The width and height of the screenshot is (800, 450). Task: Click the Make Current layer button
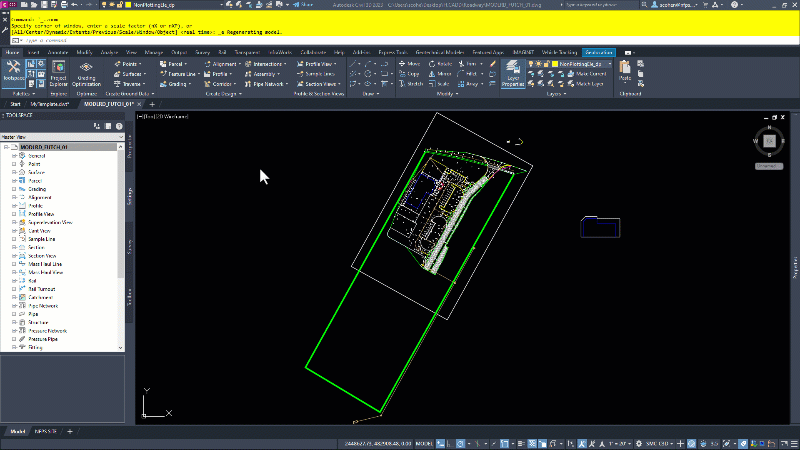[x=588, y=74]
